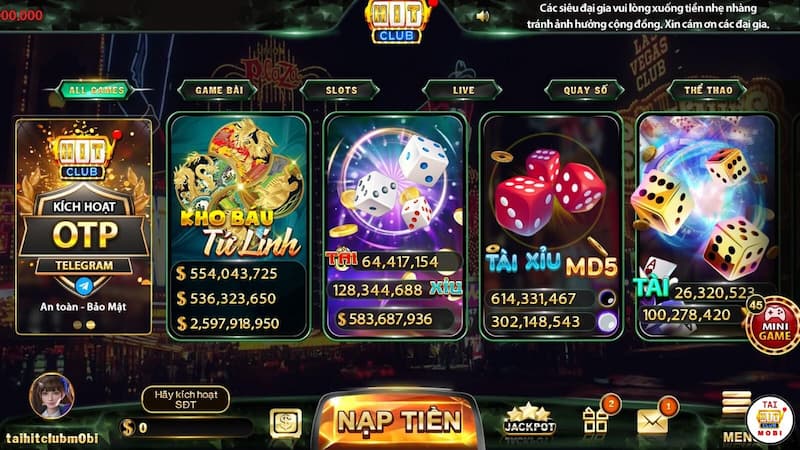The width and height of the screenshot is (800, 450).
Task: Open the Kho Báu Tứ Linh game card
Action: click(239, 227)
